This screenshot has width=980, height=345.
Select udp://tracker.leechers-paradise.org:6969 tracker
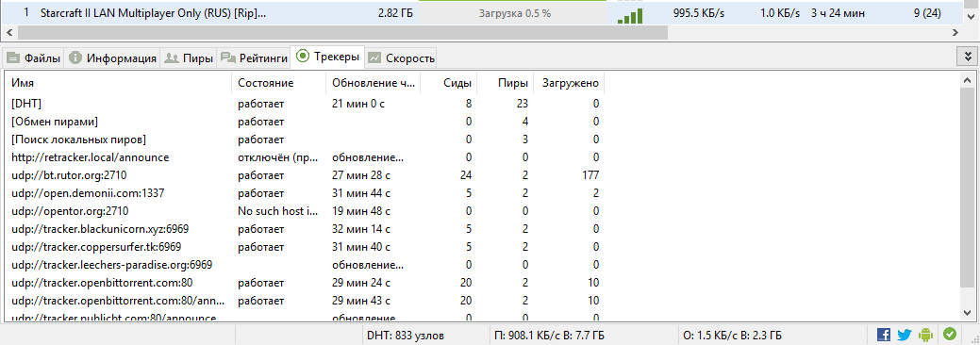305,265
